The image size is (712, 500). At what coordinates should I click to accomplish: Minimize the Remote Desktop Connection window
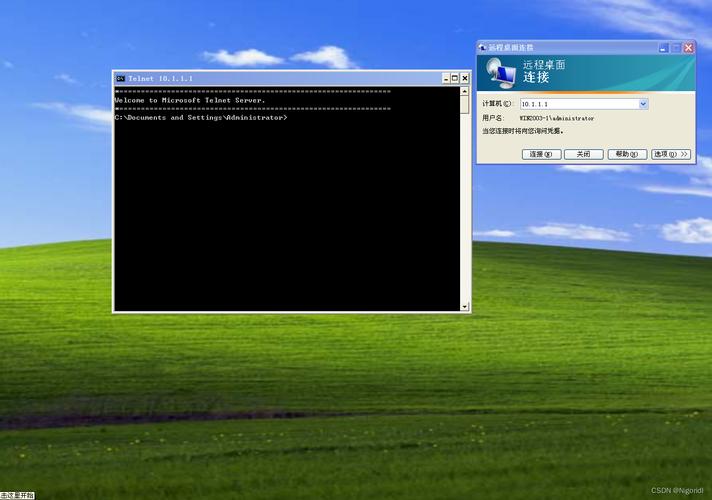point(664,48)
